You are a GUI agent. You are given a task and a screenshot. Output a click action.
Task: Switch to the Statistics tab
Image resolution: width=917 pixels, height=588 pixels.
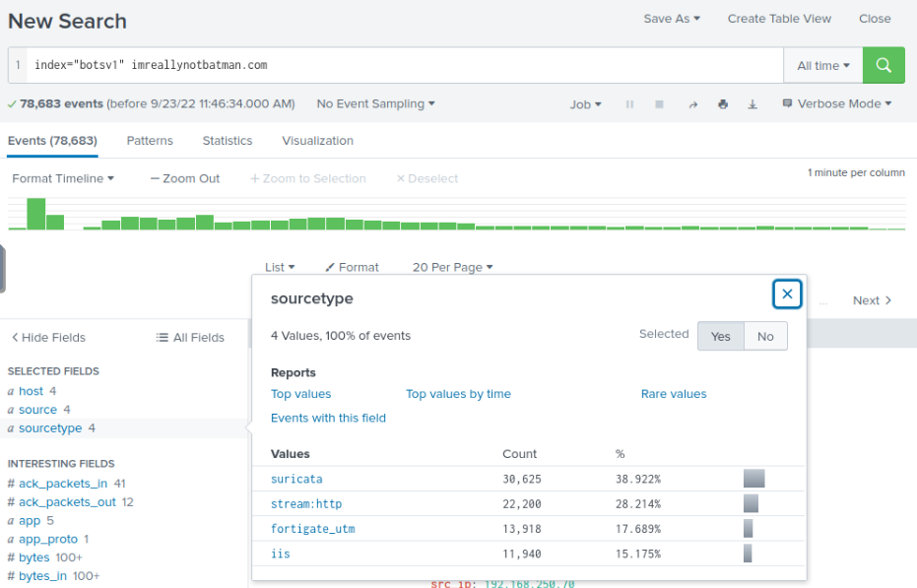228,141
